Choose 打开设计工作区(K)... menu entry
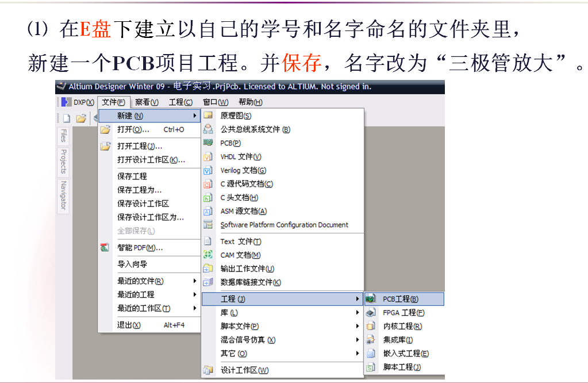The height and width of the screenshot is (383, 588). (149, 160)
